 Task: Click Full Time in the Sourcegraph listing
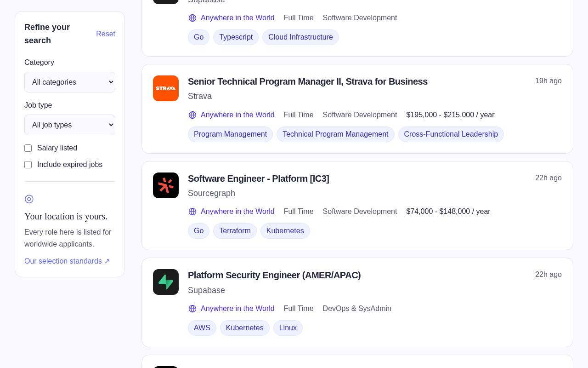pyautogui.click(x=299, y=212)
